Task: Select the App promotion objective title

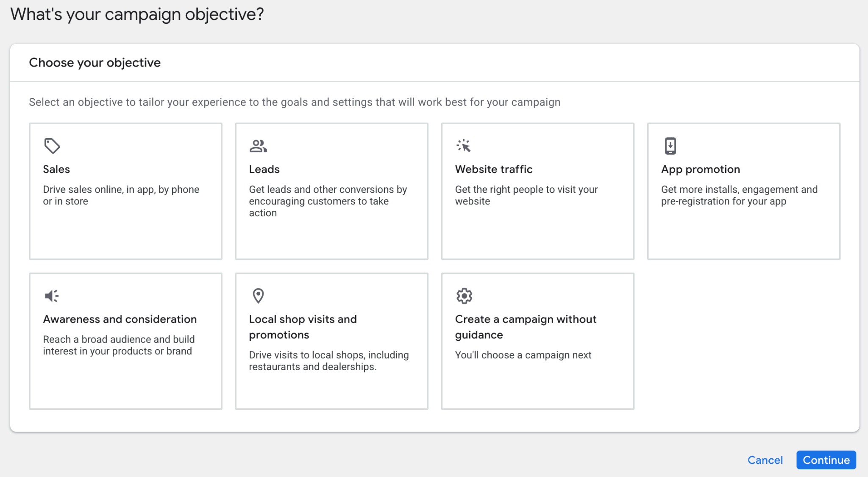Action: coord(701,169)
